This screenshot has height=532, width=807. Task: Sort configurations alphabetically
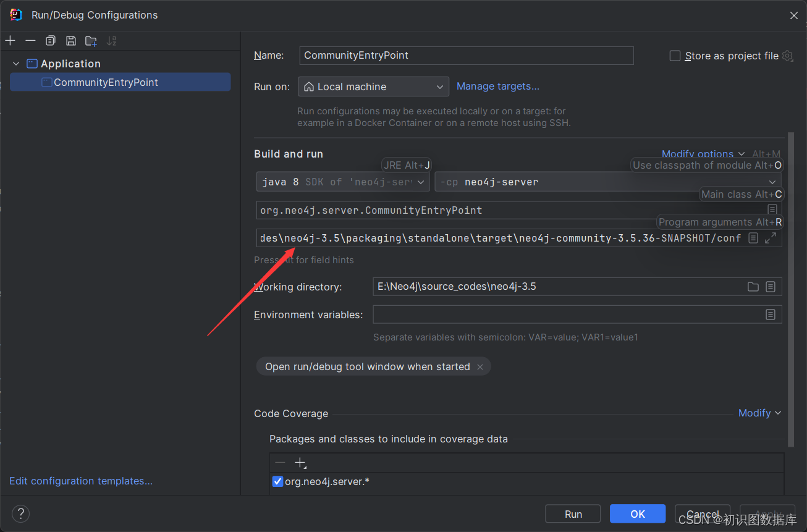pos(111,41)
